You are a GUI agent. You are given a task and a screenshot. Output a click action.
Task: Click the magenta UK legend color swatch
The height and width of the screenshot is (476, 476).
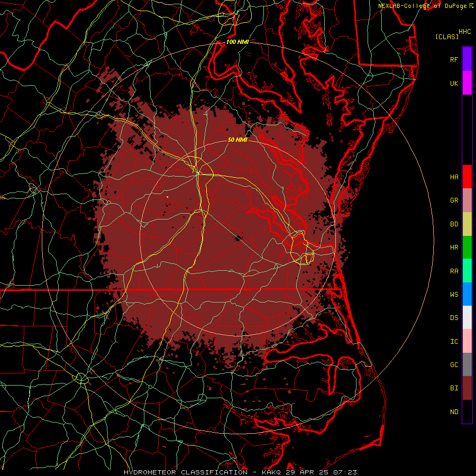click(467, 83)
